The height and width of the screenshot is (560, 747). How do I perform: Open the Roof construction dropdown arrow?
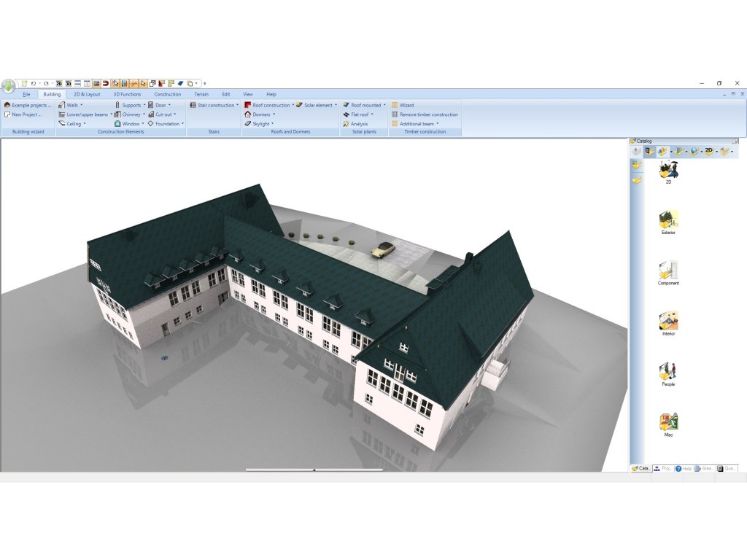pyautogui.click(x=293, y=105)
